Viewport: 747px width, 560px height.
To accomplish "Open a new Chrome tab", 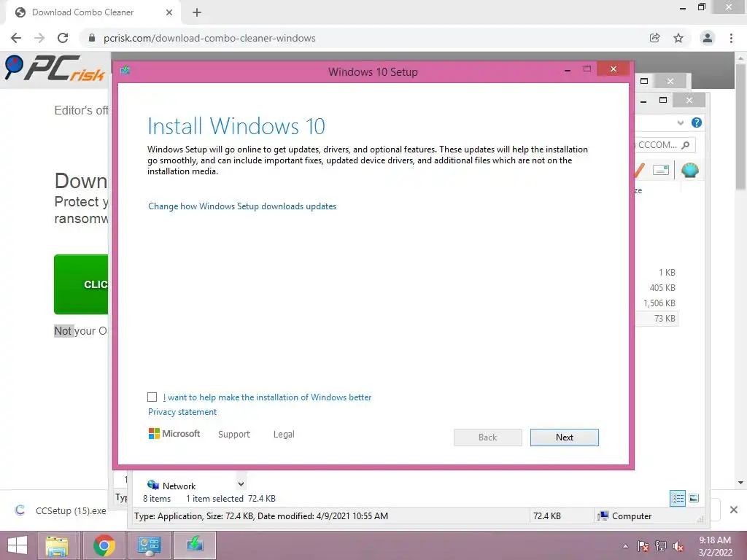I will pyautogui.click(x=197, y=12).
